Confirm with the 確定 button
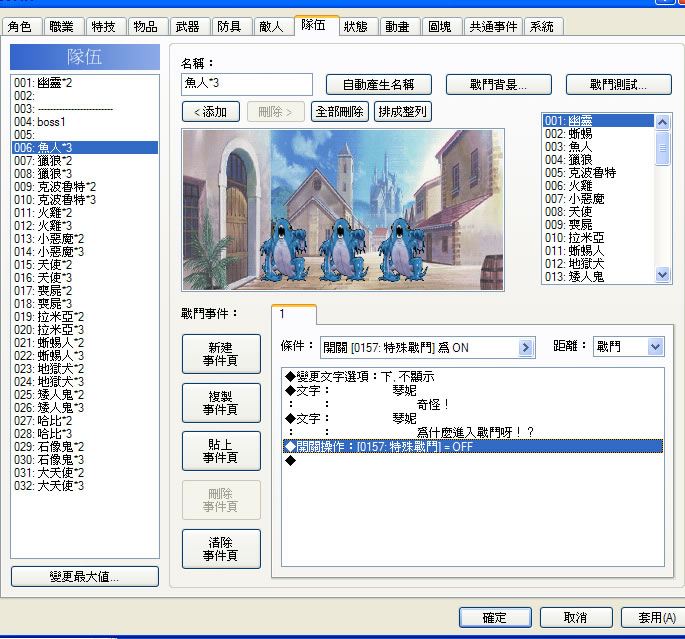 (x=495, y=618)
